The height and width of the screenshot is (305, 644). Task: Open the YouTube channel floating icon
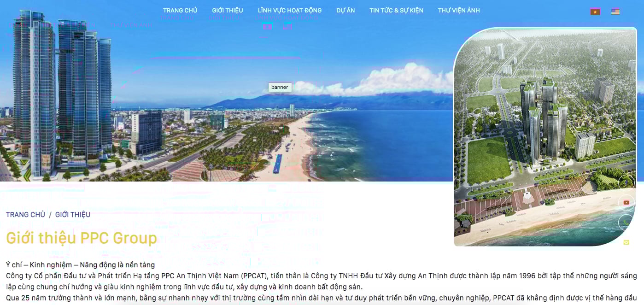626,203
